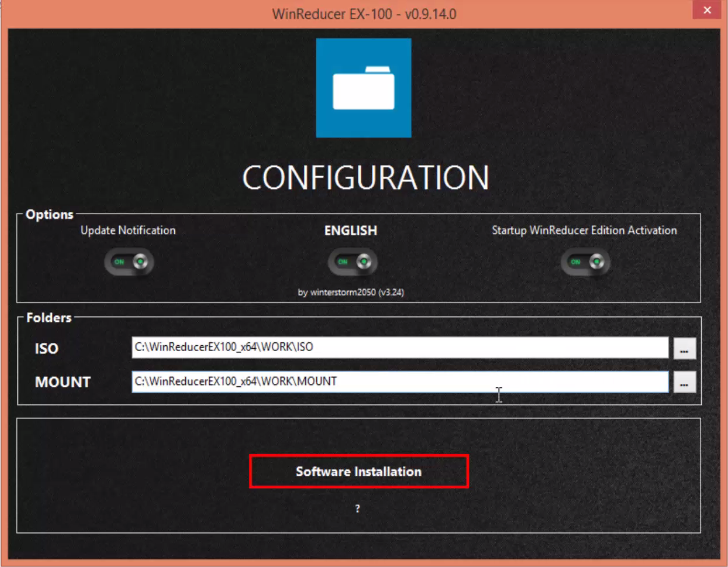Click the "Update Notification" label
The width and height of the screenshot is (728, 567).
tap(128, 230)
